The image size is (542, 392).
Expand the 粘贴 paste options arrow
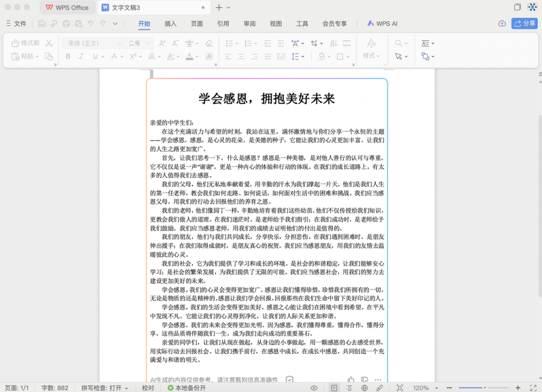pyautogui.click(x=37, y=56)
